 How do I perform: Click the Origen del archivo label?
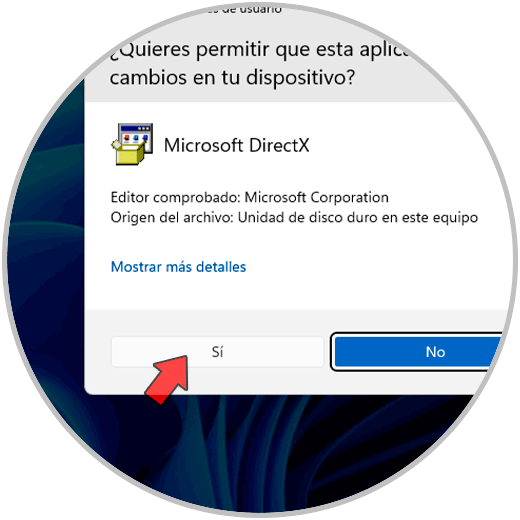pos(172,218)
